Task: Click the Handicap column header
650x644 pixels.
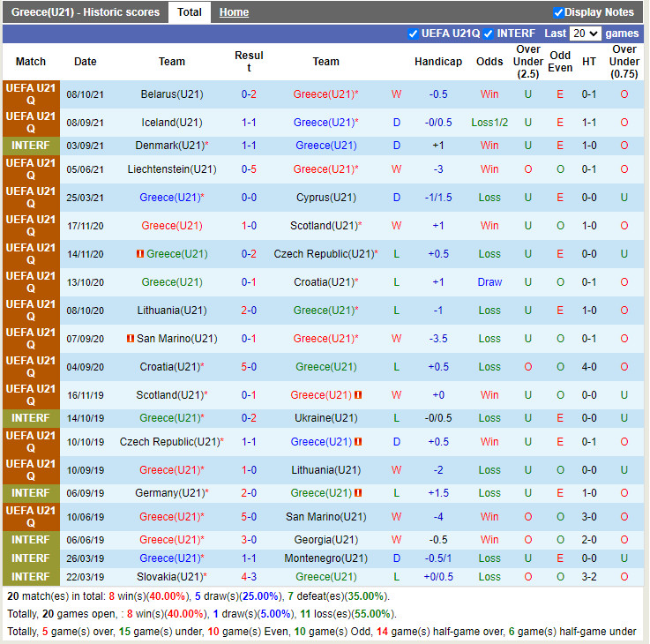Action: (437, 62)
